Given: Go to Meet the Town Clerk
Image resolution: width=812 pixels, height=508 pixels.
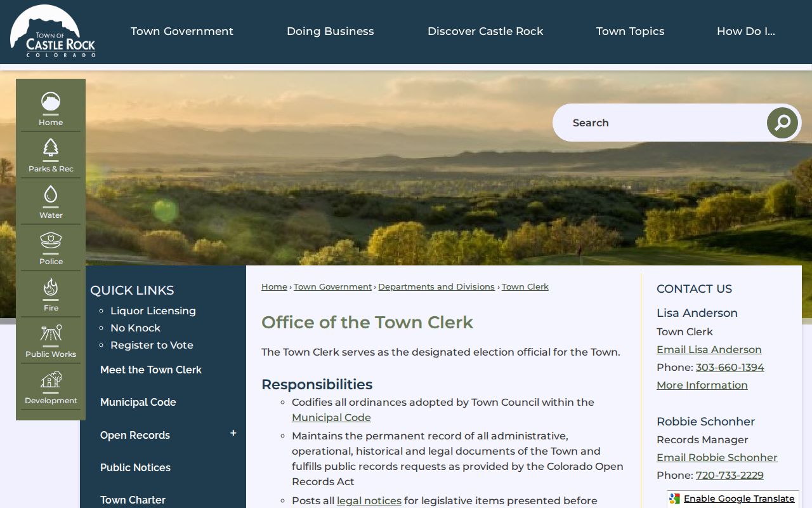Looking at the screenshot, I should (151, 370).
